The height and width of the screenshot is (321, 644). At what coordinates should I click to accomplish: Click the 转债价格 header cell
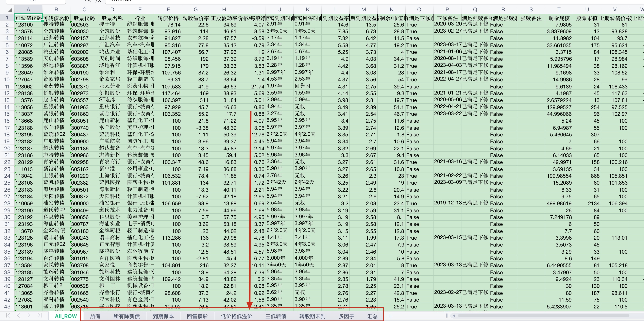(168, 18)
